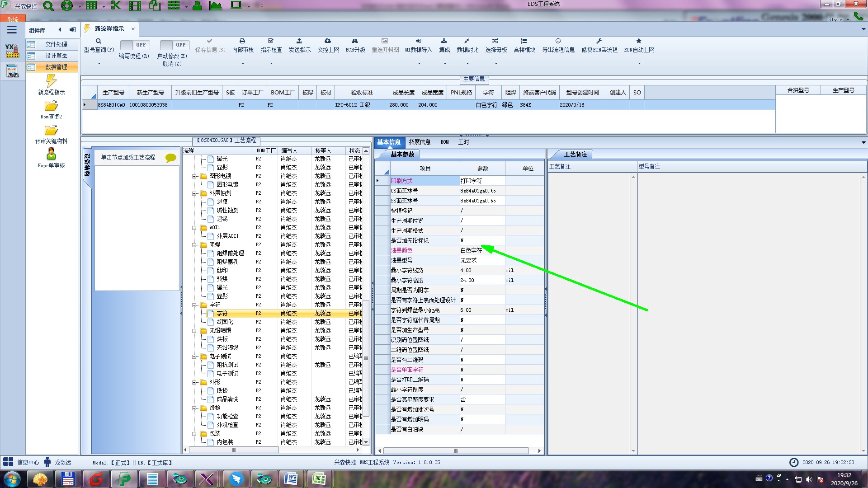Click the 数据对比 compare tool
The image size is (868, 488).
(467, 45)
